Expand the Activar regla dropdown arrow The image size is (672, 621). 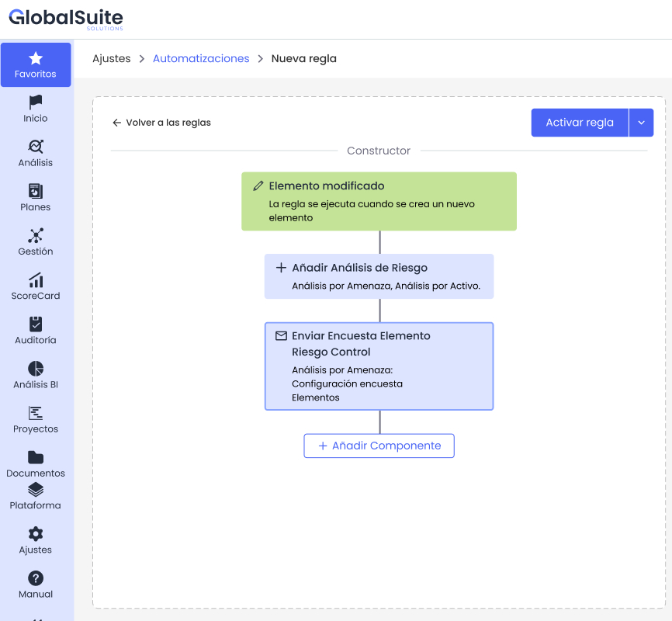[641, 123]
